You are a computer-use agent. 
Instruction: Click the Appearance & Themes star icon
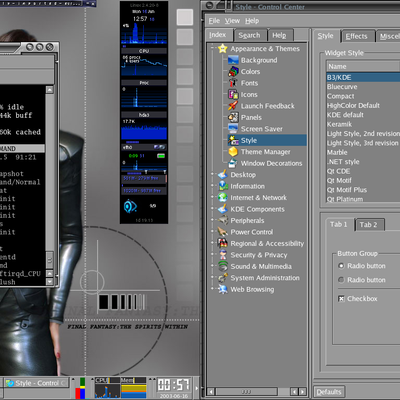(223, 49)
